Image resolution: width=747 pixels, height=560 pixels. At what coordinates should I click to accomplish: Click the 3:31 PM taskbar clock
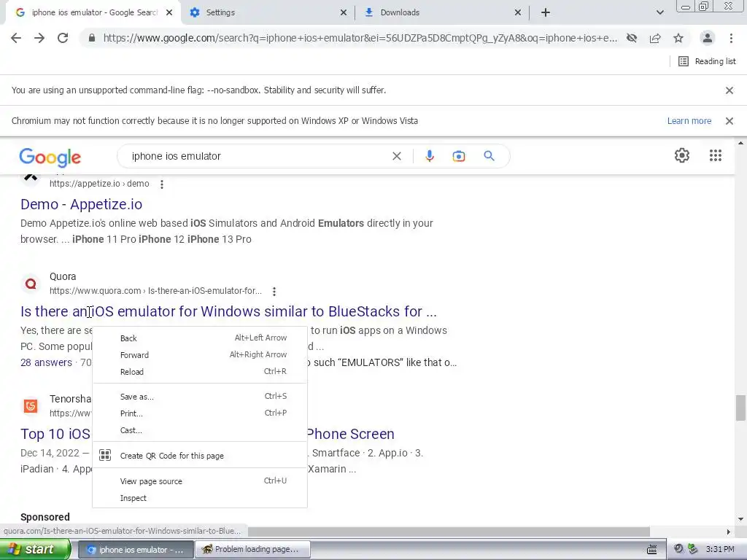coord(720,550)
